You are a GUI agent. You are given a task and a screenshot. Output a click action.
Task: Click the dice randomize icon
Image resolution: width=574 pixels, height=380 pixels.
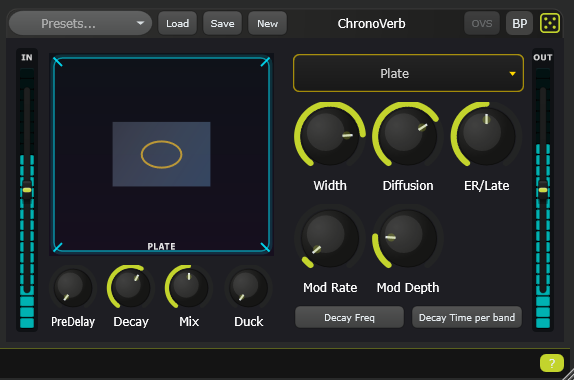tap(550, 23)
